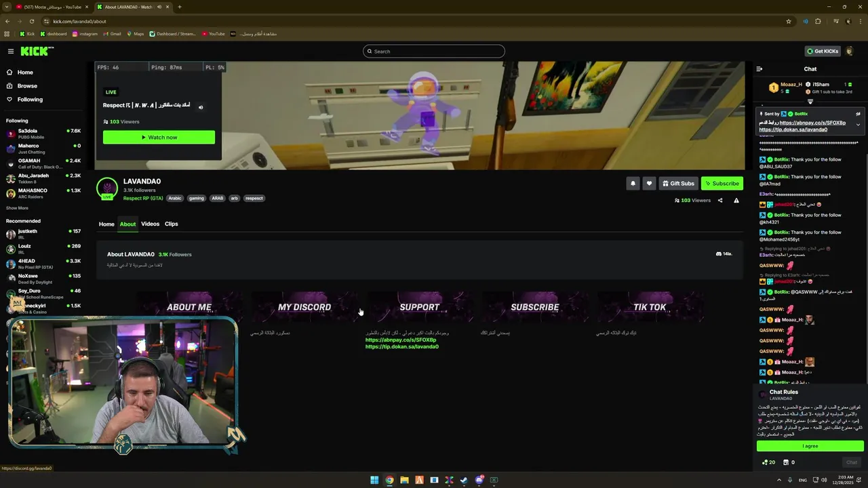Click the KICK logo in header
This screenshot has width=868, height=488.
pos(37,52)
